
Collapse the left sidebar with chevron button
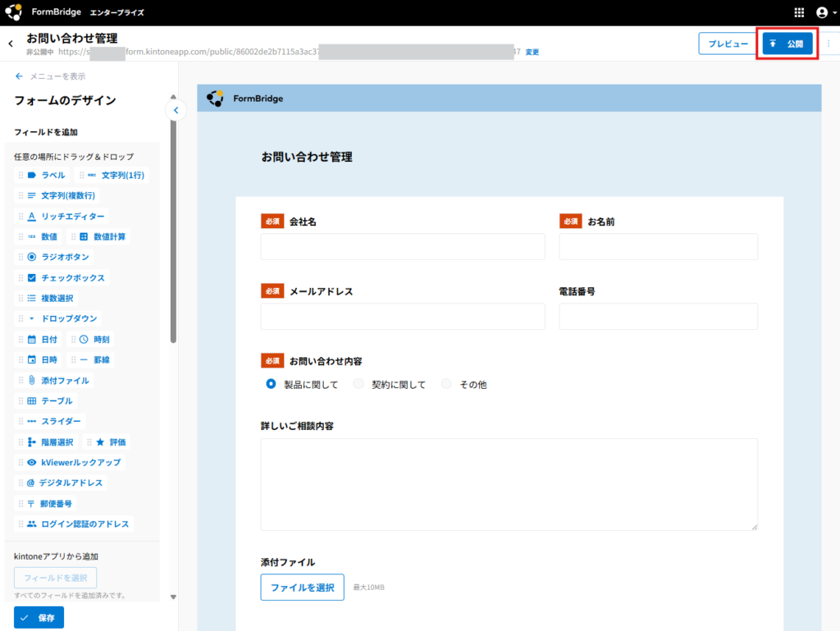tap(175, 110)
